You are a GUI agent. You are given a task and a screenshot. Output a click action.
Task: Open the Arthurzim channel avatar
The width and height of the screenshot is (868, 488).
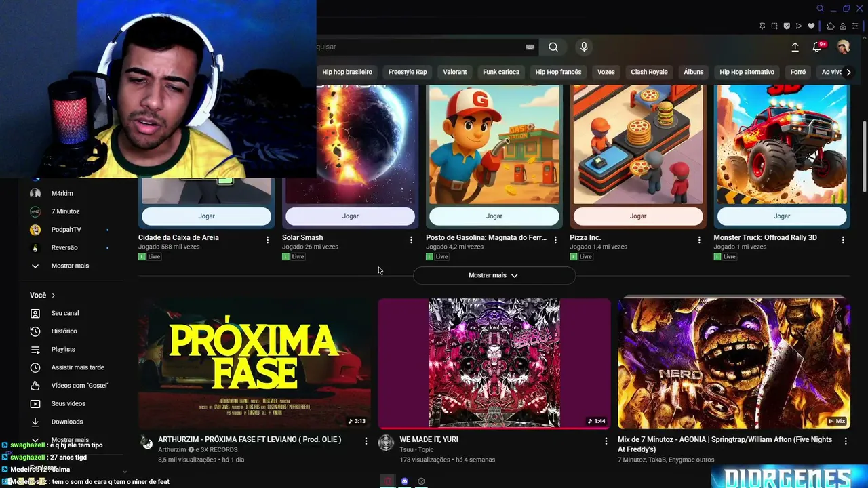(x=146, y=443)
